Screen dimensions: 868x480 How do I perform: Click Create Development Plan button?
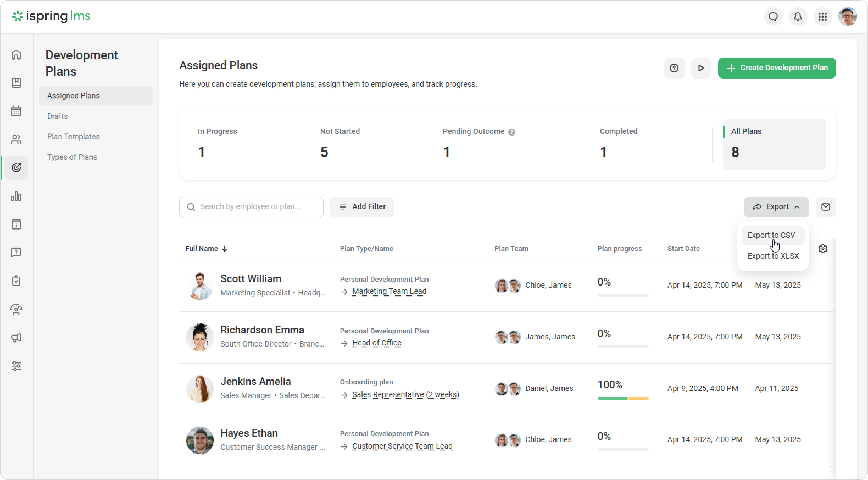pos(777,68)
